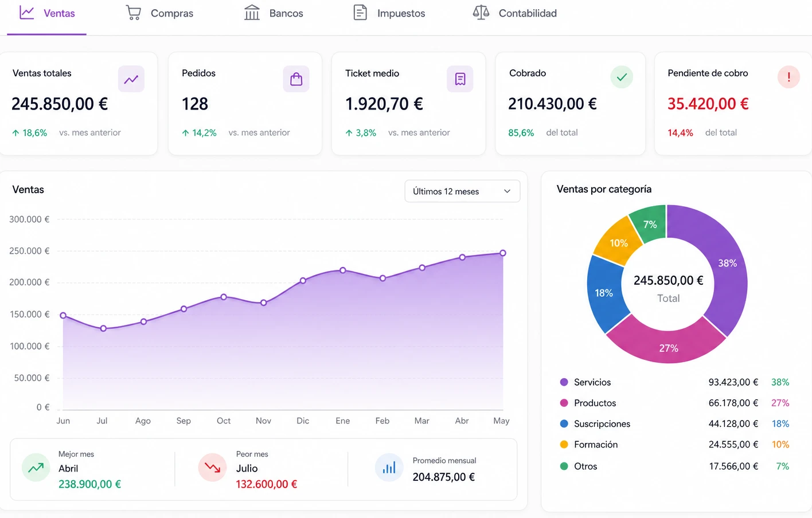This screenshot has width=812, height=518.
Task: Click the 18% blue donut segment
Action: tap(603, 293)
